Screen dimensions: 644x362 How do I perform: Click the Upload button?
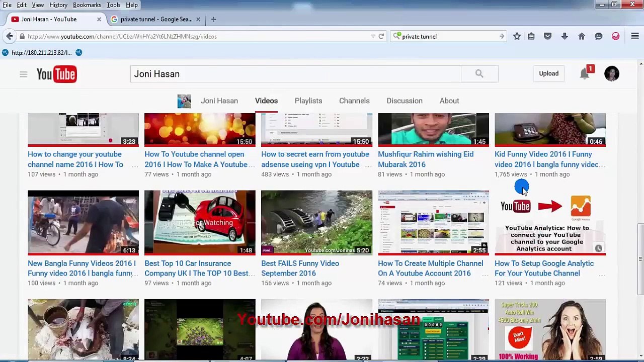tap(549, 73)
